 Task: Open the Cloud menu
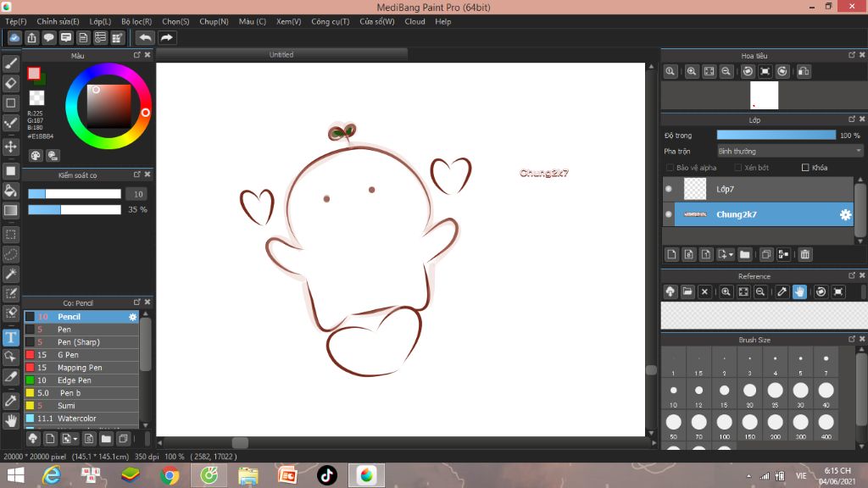tap(415, 21)
